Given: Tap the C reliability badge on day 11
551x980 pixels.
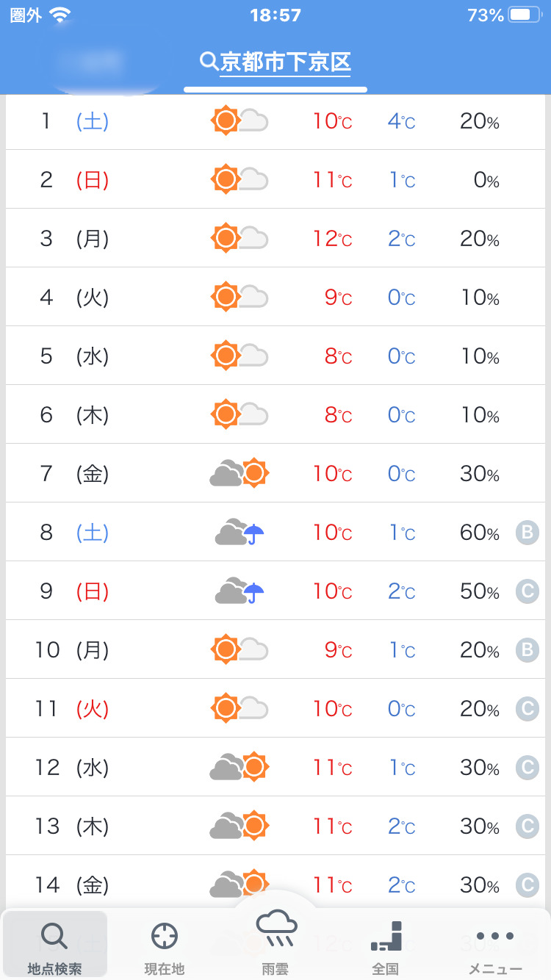Looking at the screenshot, I should point(527,709).
